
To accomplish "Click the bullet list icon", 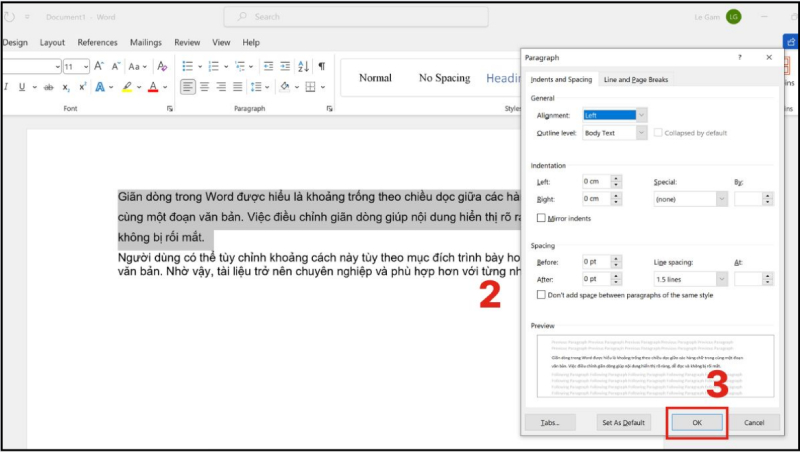I will 187,66.
